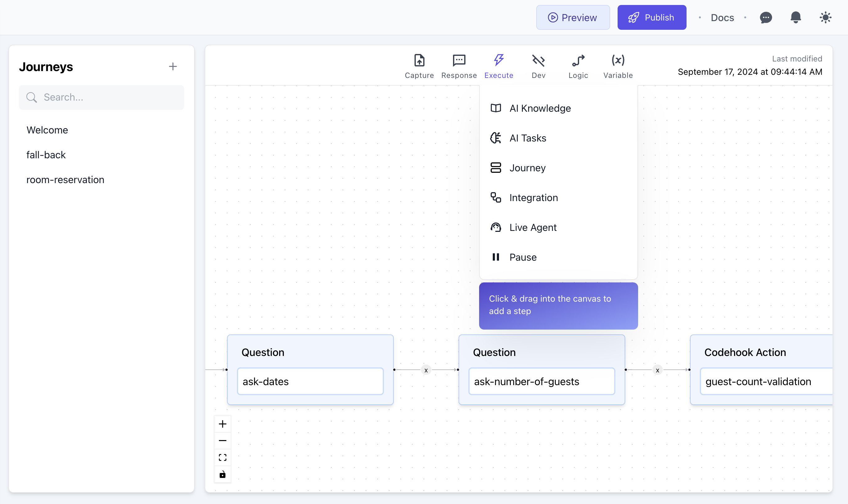This screenshot has height=504, width=848.
Task: Fit the canvas to screen
Action: pyautogui.click(x=223, y=457)
